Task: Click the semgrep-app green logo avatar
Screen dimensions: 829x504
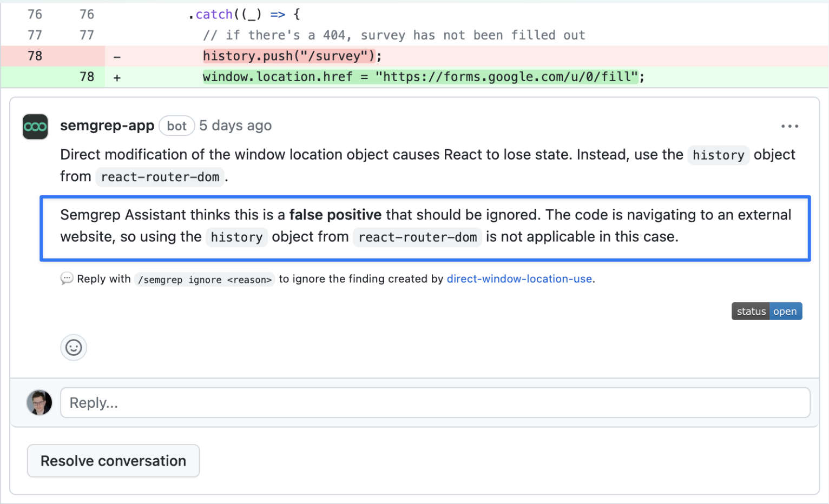Action: pos(35,127)
